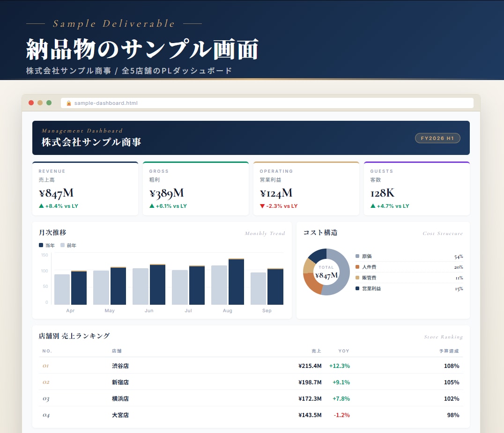
Task: Select the 横浜店 row name
Action: point(120,398)
